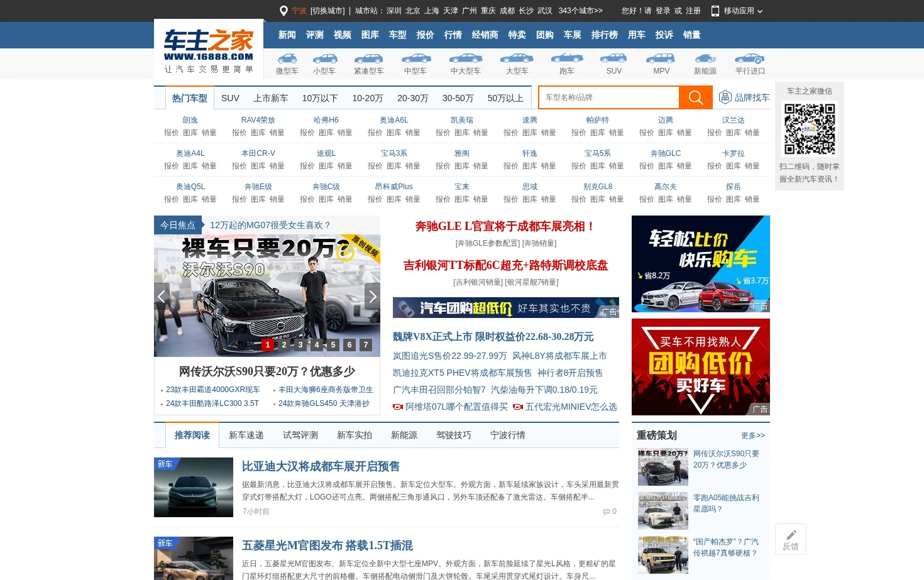This screenshot has width=924, height=580.
Task: Open article 比亚迪大汉将成都车展开启预售
Action: (321, 466)
